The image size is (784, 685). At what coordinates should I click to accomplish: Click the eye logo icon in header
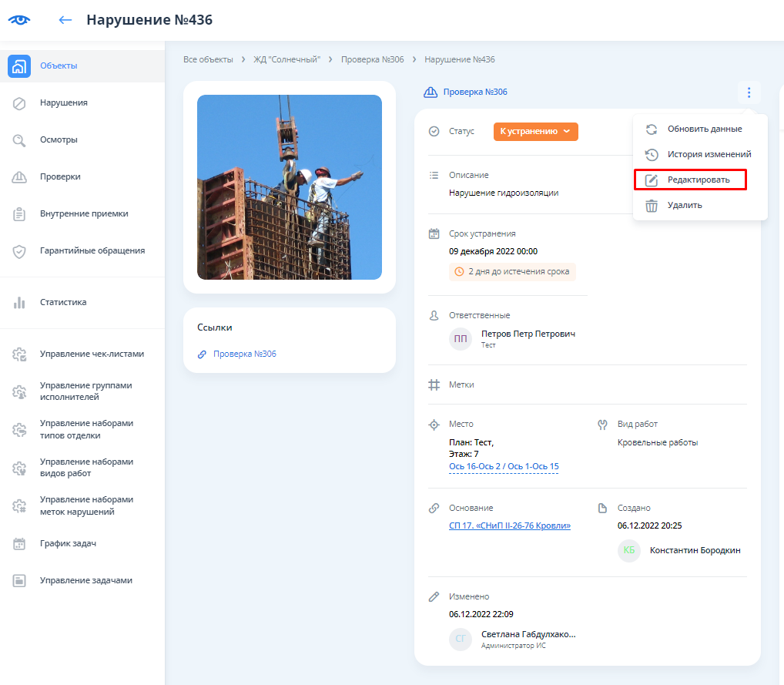[18, 20]
